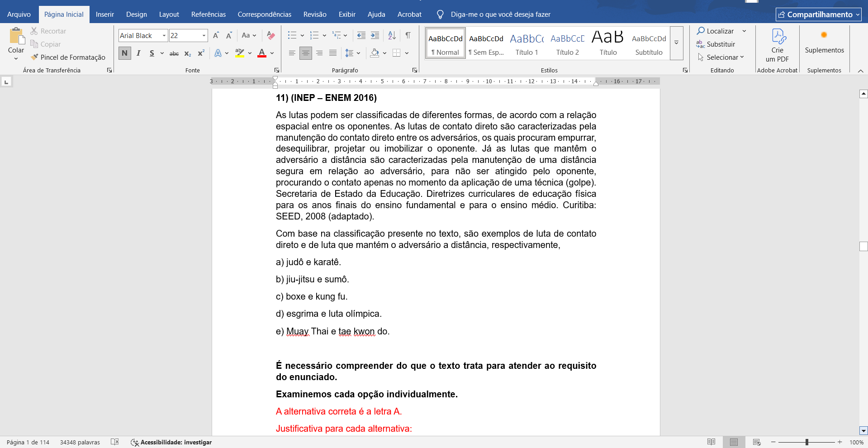The width and height of the screenshot is (868, 448).
Task: Apply the Título 1 style
Action: [527, 43]
